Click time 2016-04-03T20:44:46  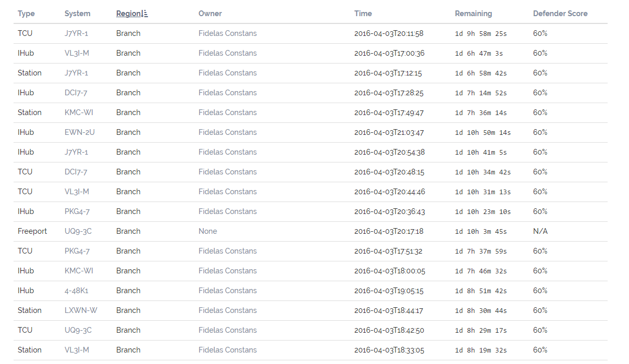click(390, 192)
